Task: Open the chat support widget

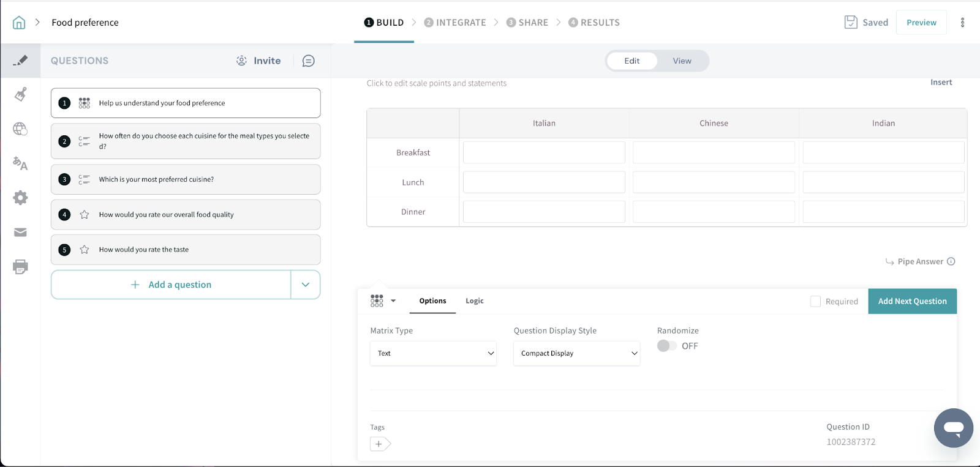Action: 953,428
